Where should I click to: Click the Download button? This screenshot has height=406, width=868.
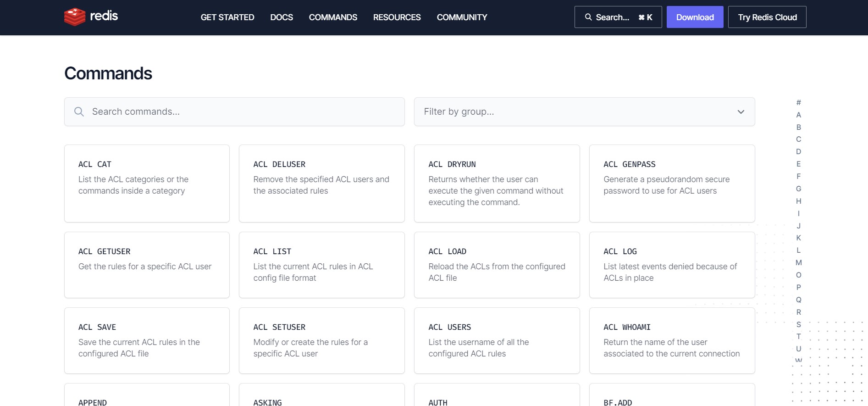[x=695, y=17]
